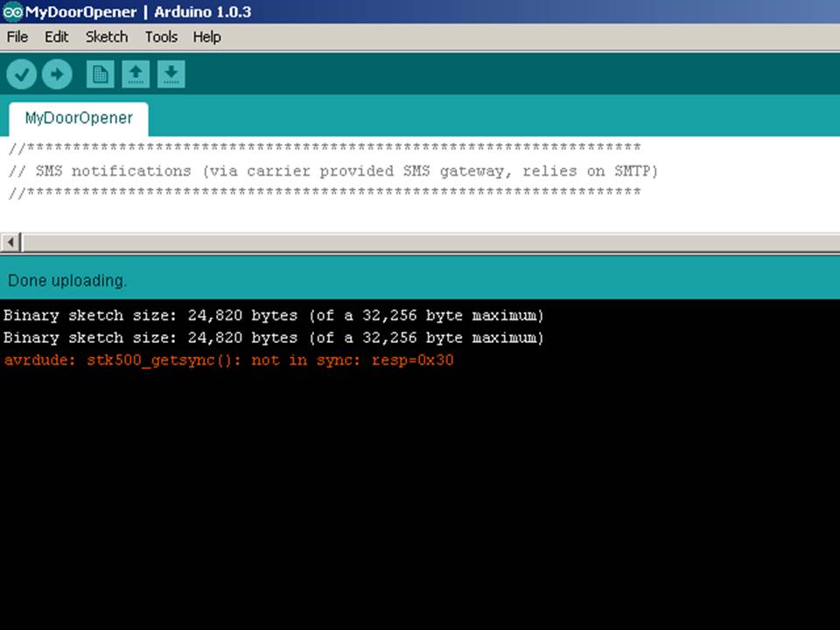This screenshot has width=840, height=630.
Task: Open the Help menu
Action: [206, 37]
